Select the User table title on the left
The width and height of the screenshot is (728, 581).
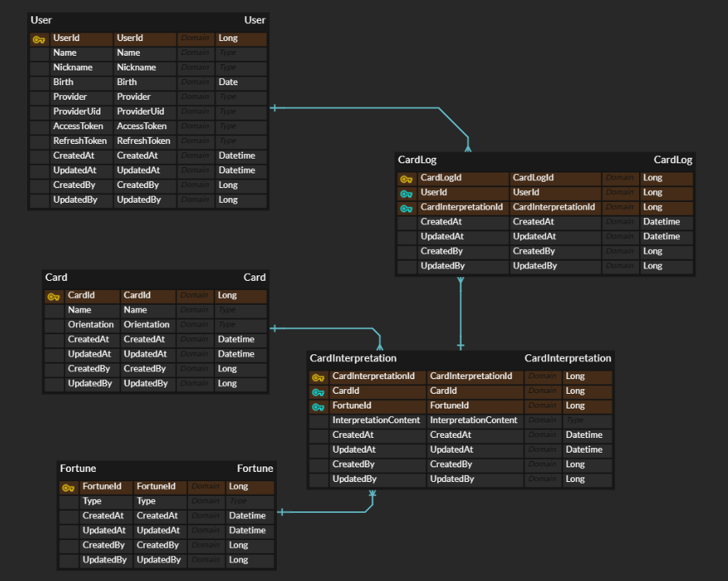(x=41, y=20)
